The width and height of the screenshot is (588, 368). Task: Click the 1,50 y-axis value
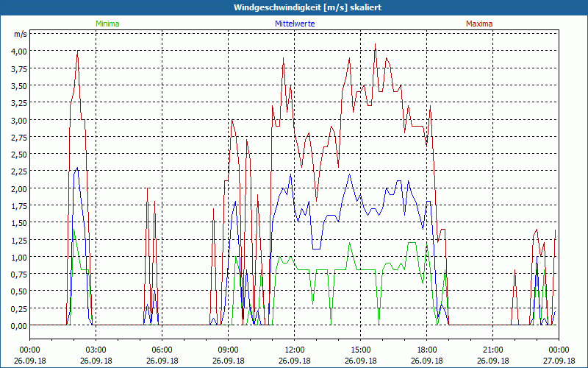(x=19, y=223)
